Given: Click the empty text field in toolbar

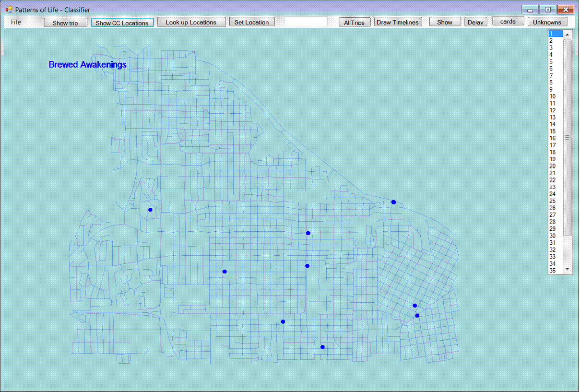Looking at the screenshot, I should coord(306,22).
